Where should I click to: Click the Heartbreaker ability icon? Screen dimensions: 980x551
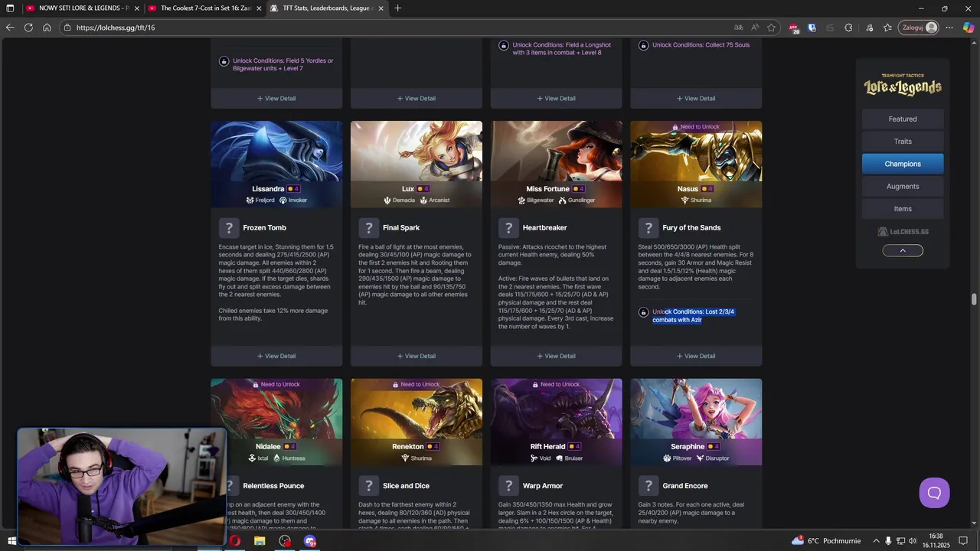(x=508, y=228)
